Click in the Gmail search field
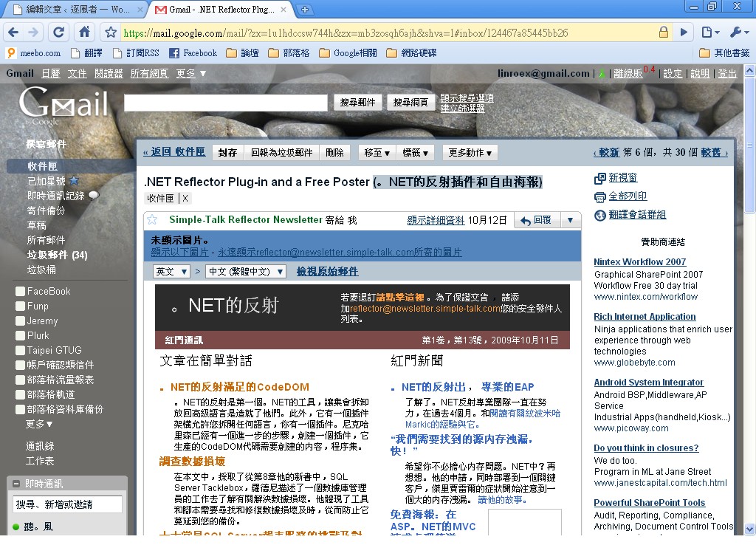This screenshot has height=545, width=756. click(226, 103)
